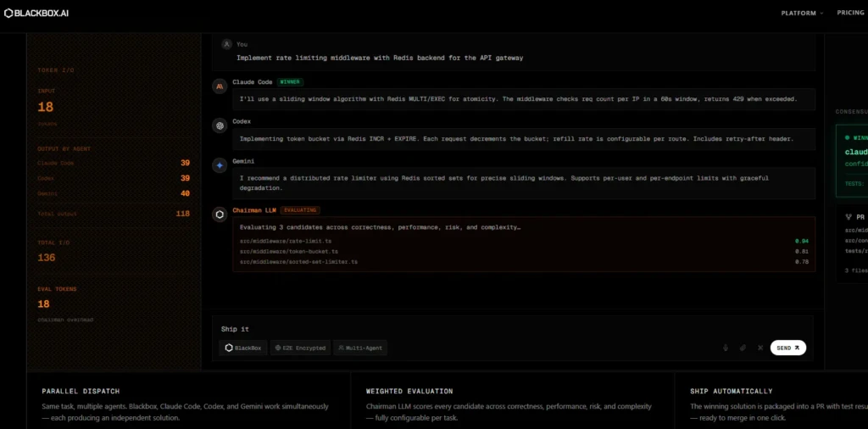Screen dimensions: 868x429
Task: Click the orange EVALUATING badge
Action: (x=300, y=210)
